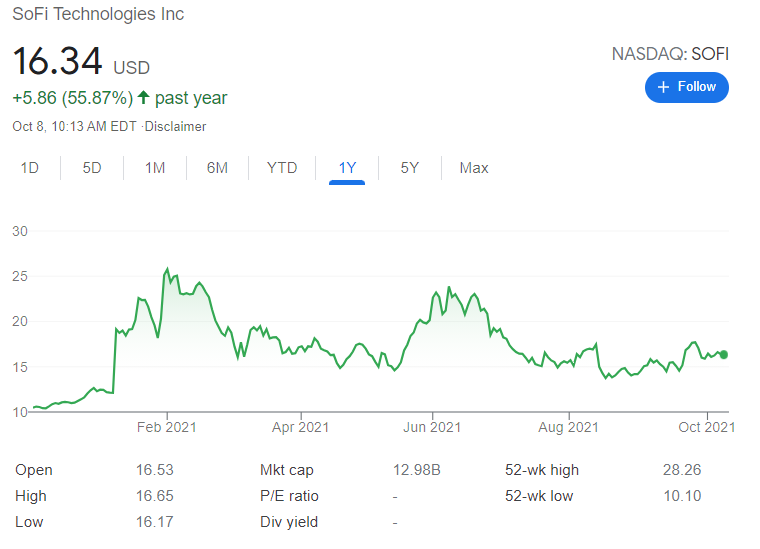Screen dimensions: 760x549
Task: Select the 5D time range tab
Action: [92, 168]
